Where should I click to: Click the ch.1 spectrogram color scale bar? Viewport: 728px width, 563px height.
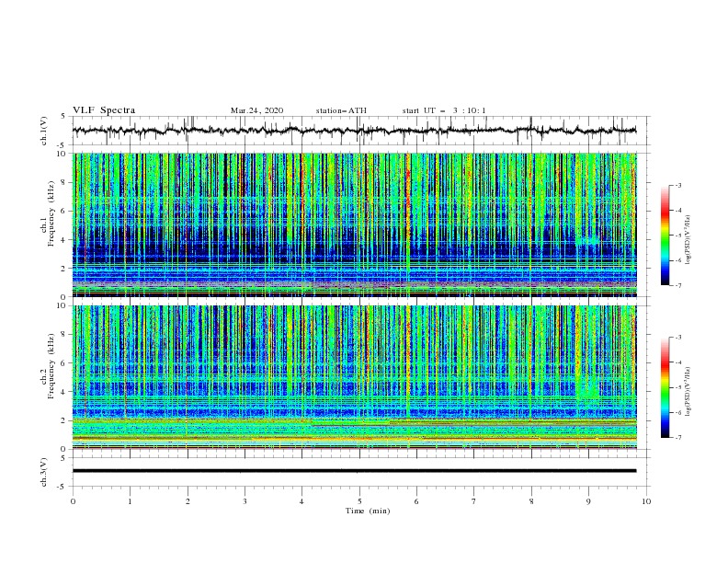(665, 235)
